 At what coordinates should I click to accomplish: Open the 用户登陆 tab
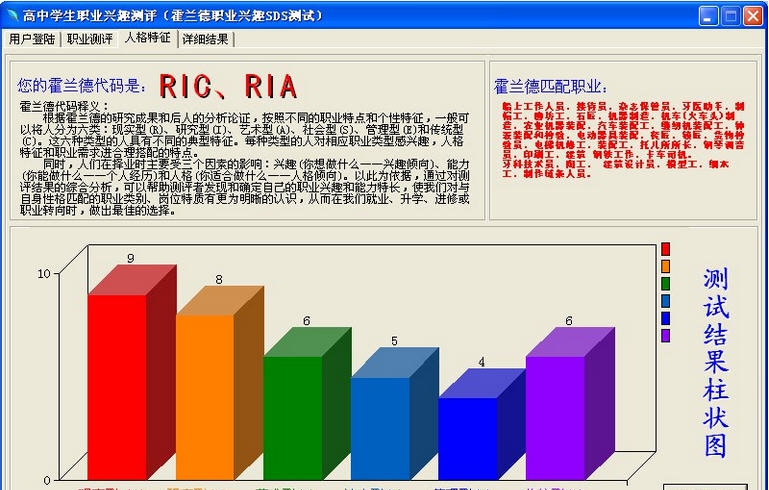[x=32, y=39]
